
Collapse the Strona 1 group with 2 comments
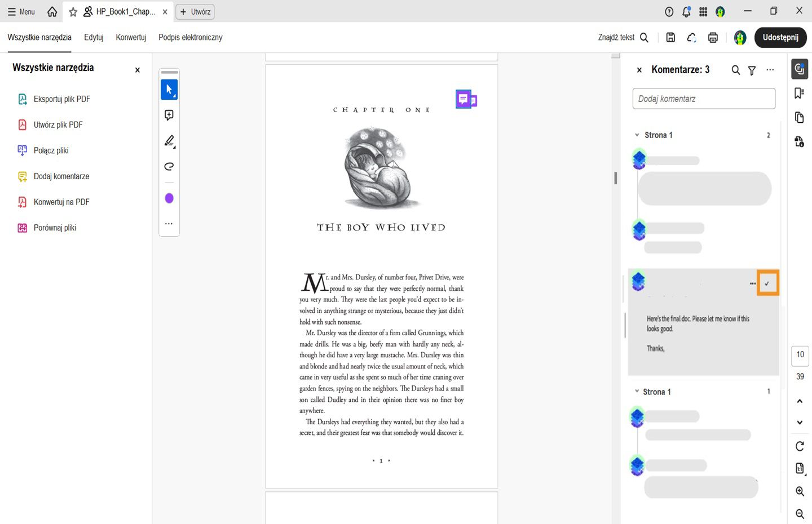coord(637,135)
